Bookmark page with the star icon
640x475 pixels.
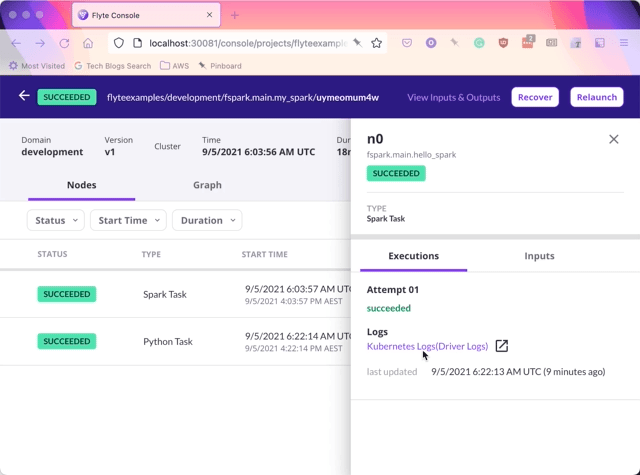coord(376,43)
